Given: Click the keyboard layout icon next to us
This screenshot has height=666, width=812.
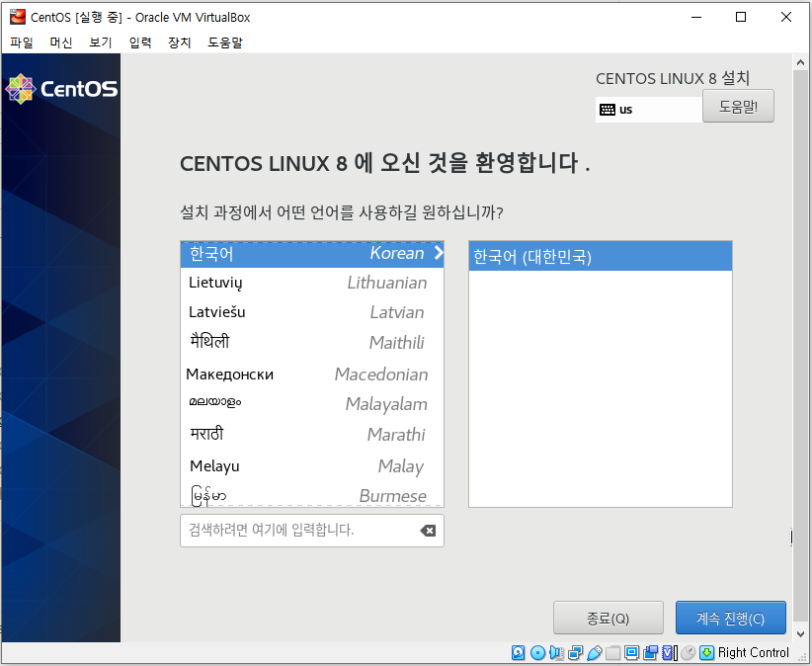Looking at the screenshot, I should [607, 110].
